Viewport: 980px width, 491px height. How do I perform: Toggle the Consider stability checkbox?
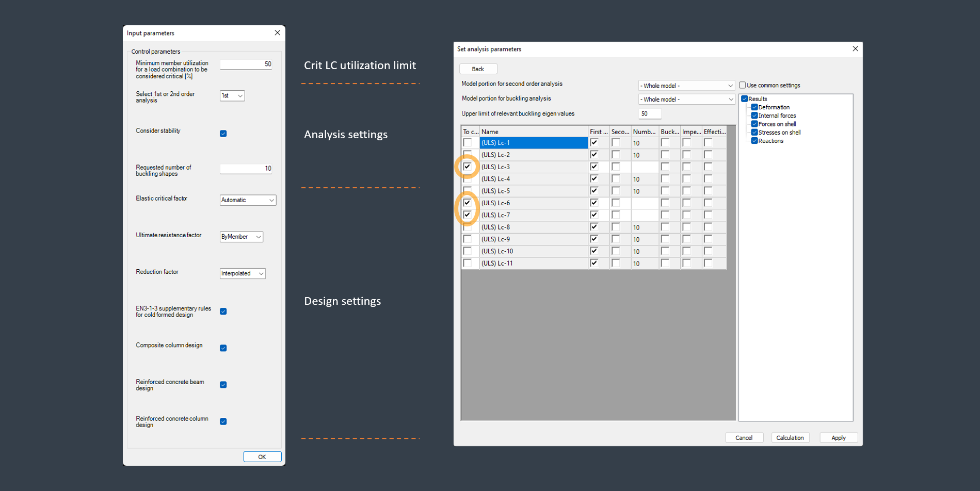[223, 134]
